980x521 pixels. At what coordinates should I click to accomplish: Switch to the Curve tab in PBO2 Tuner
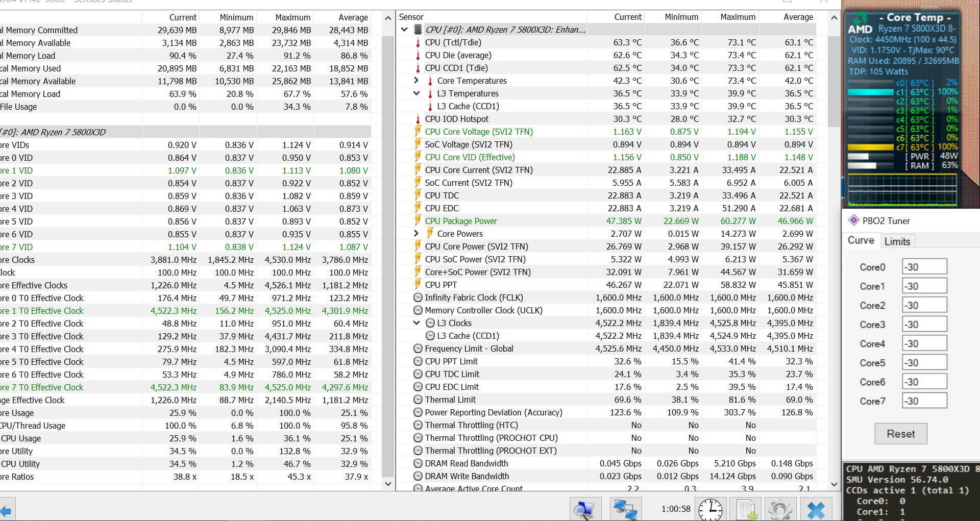click(x=861, y=240)
